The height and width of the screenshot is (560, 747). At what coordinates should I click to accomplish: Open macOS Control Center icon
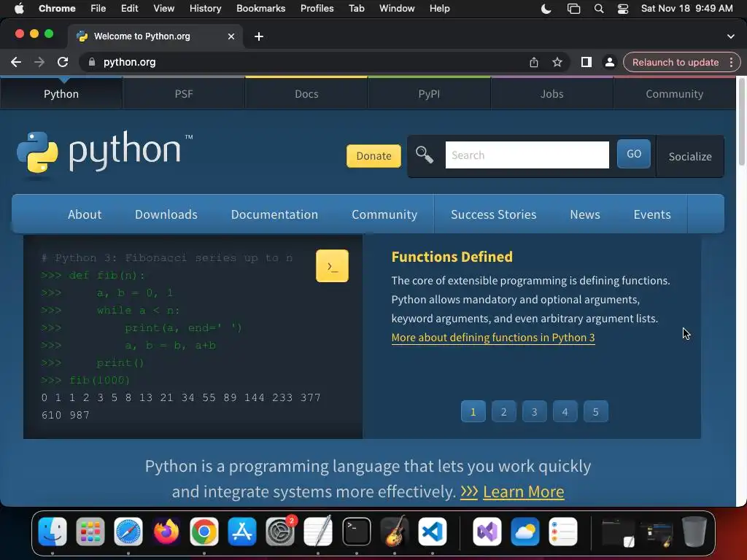pos(623,9)
